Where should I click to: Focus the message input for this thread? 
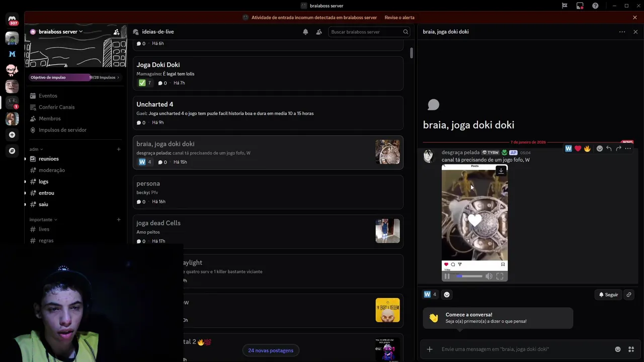point(523,349)
